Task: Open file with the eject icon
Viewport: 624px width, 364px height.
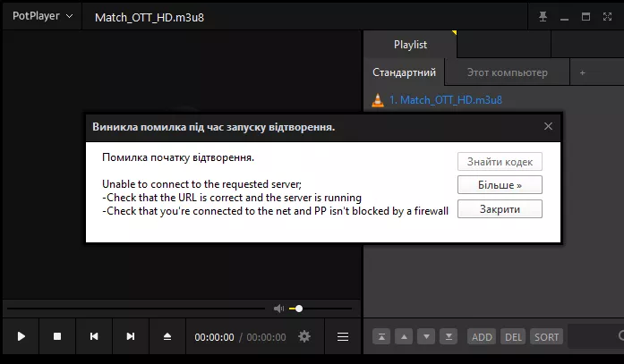Action: coord(167,336)
